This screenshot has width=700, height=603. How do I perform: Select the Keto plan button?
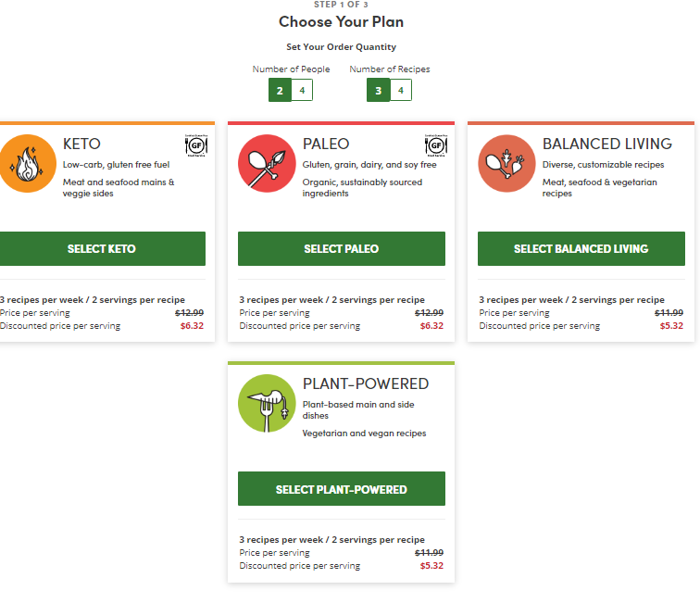pyautogui.click(x=102, y=249)
